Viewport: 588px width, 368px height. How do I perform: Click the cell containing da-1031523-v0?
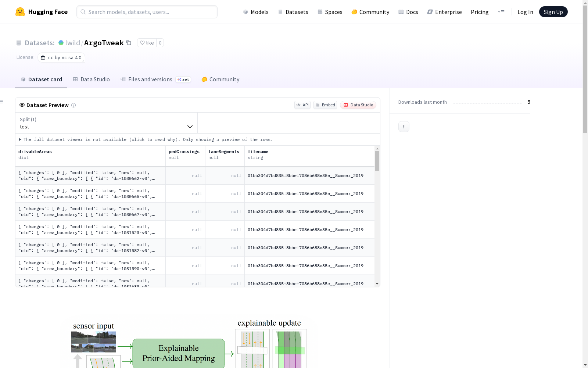click(x=90, y=230)
